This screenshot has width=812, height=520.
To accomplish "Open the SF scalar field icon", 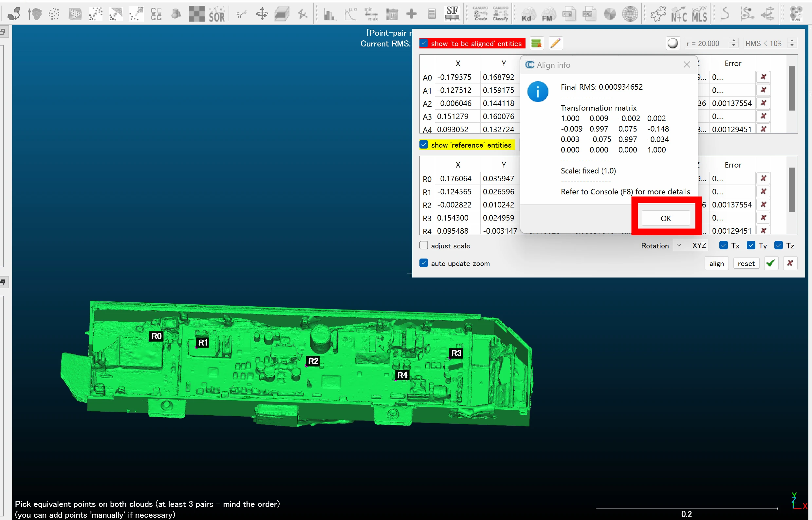I will pyautogui.click(x=452, y=14).
